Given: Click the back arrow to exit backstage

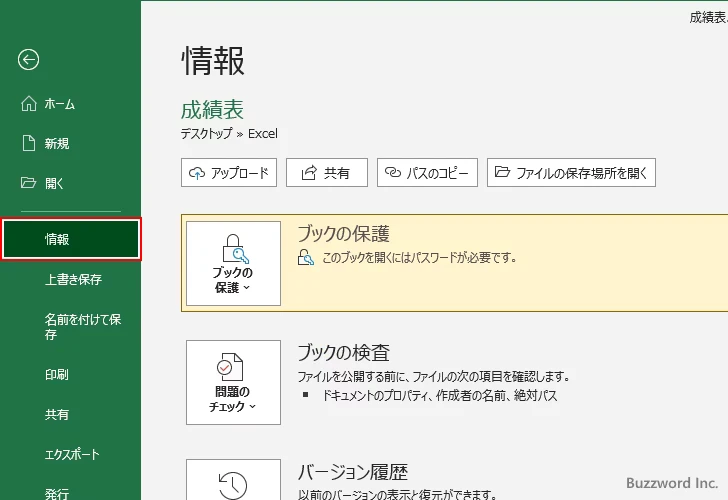Looking at the screenshot, I should point(28,60).
